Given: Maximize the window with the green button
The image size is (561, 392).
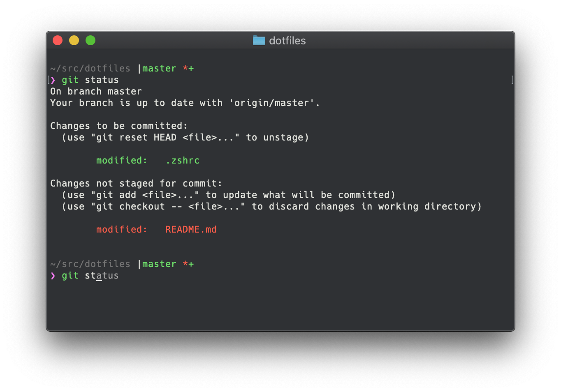Looking at the screenshot, I should pyautogui.click(x=90, y=40).
